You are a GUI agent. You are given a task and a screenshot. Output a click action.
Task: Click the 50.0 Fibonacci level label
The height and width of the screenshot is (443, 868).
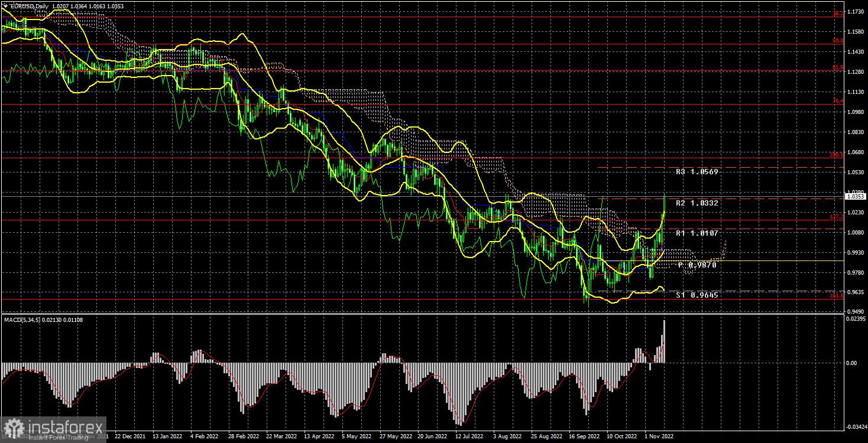[x=837, y=41]
